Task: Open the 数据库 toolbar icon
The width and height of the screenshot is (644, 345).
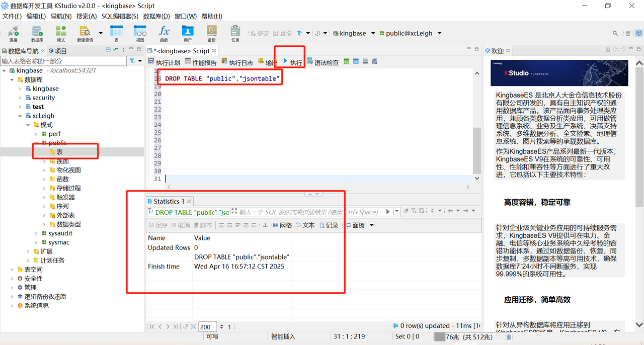Action: click(x=37, y=33)
